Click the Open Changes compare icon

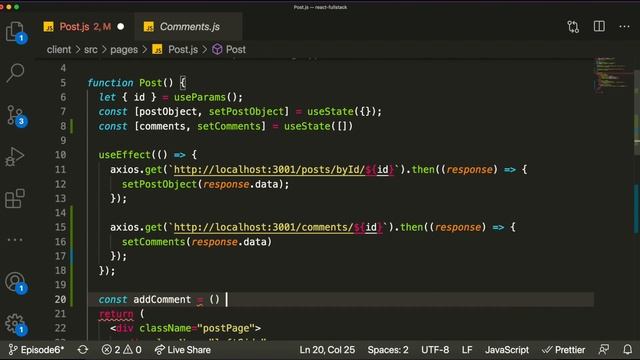[x=573, y=27]
